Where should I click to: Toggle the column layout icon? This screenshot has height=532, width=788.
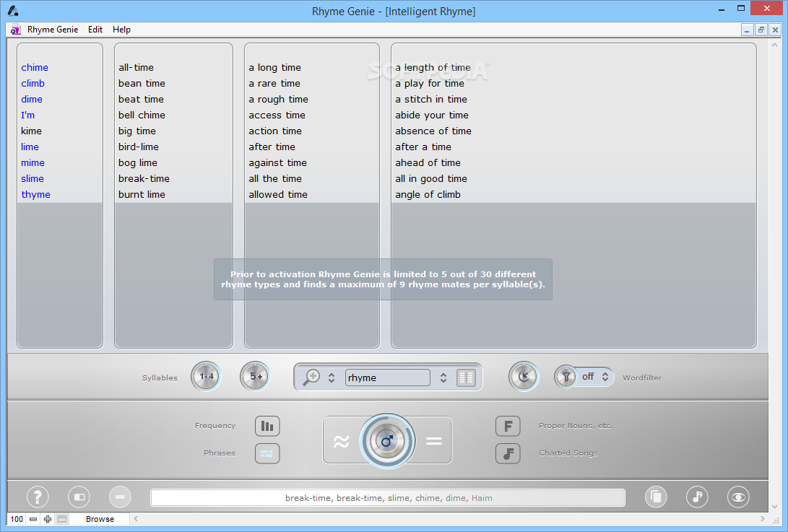pyautogui.click(x=466, y=378)
